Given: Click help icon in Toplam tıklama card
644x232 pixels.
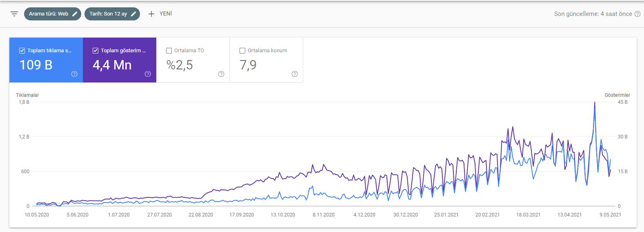Looking at the screenshot, I should [x=74, y=74].
